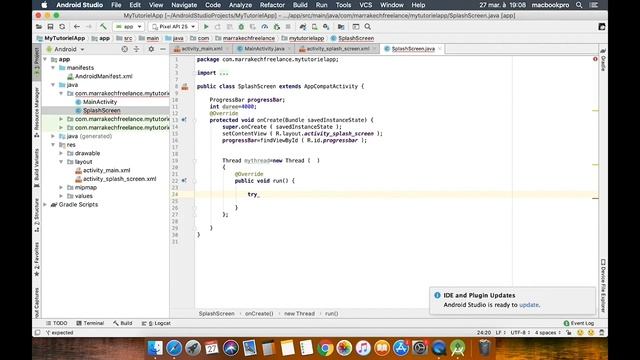Open the app run configuration dropdown
The width and height of the screenshot is (640, 360).
tap(129, 27)
